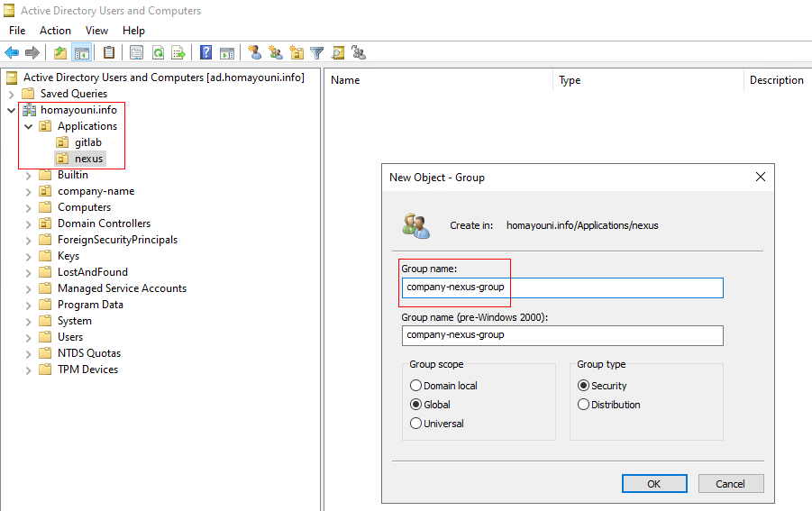
Task: Open the View menu
Action: pos(96,31)
